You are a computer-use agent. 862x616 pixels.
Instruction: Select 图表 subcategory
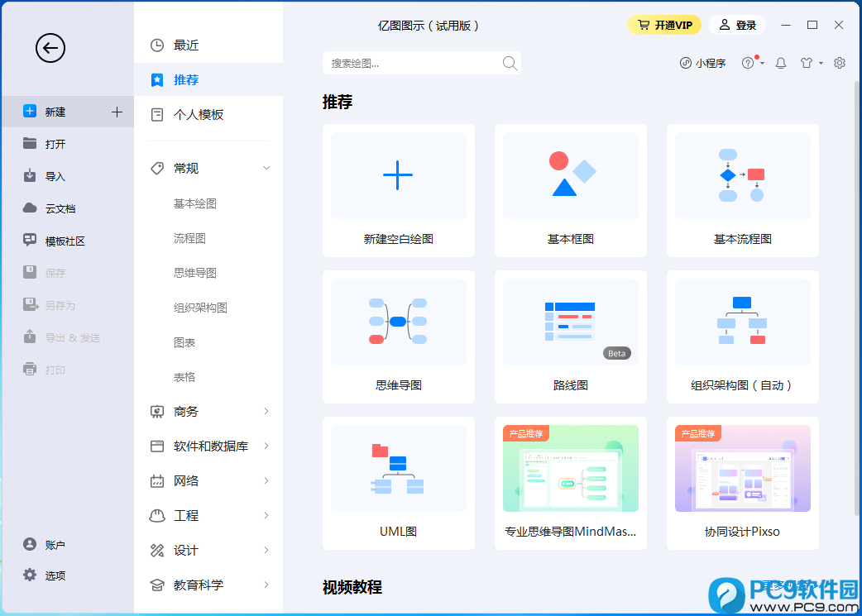(184, 342)
